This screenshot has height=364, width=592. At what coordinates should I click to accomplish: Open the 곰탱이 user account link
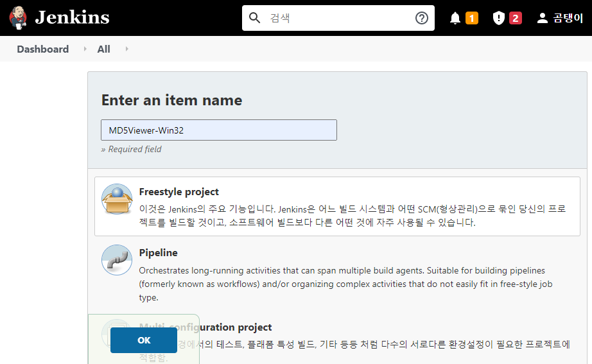tap(568, 18)
